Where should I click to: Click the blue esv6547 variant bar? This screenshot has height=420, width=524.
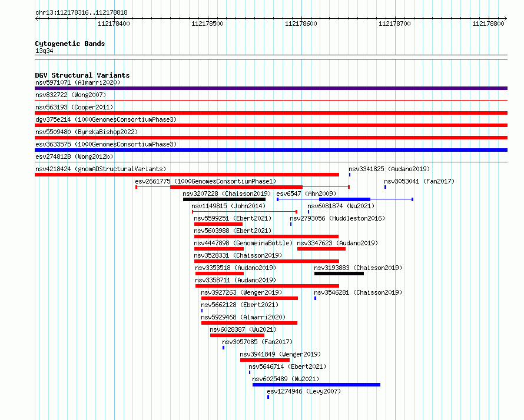tap(345, 199)
